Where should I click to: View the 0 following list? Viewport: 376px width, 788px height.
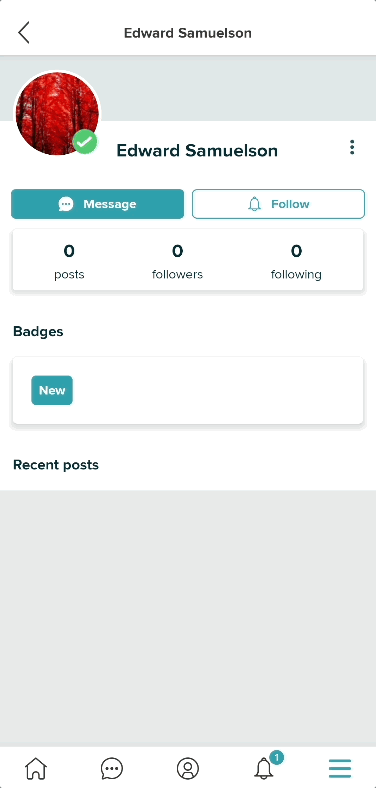click(296, 260)
